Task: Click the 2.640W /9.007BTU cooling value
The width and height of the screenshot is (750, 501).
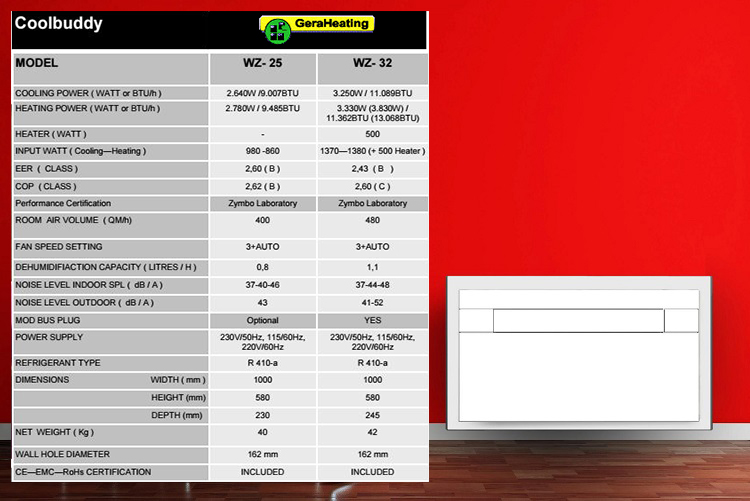Action: click(263, 93)
